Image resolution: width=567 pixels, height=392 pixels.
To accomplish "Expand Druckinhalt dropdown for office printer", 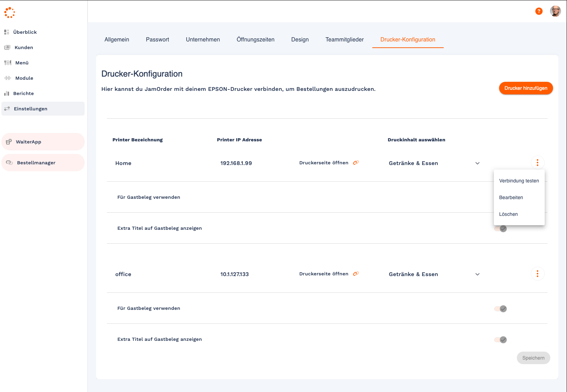I will click(x=477, y=274).
